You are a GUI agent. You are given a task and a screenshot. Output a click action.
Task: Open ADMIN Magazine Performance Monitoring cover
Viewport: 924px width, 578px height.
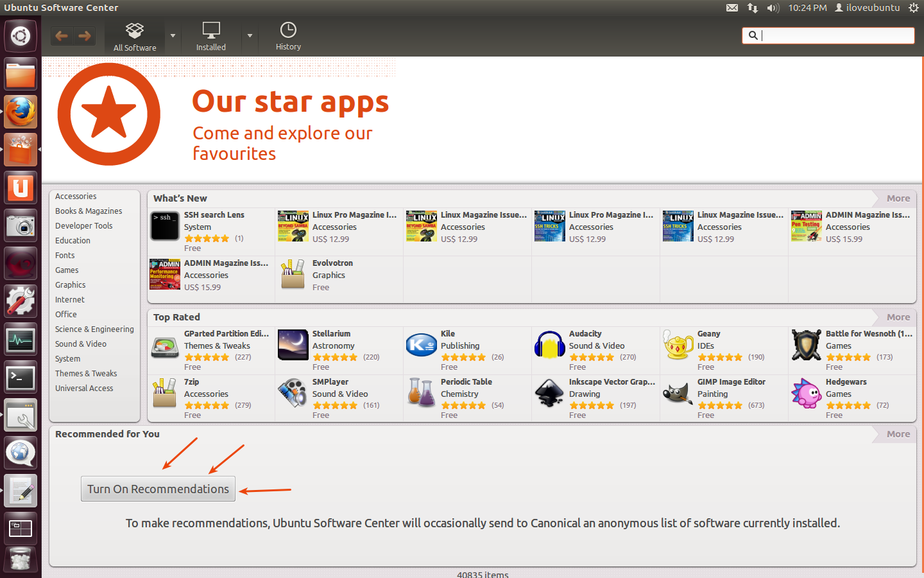165,274
